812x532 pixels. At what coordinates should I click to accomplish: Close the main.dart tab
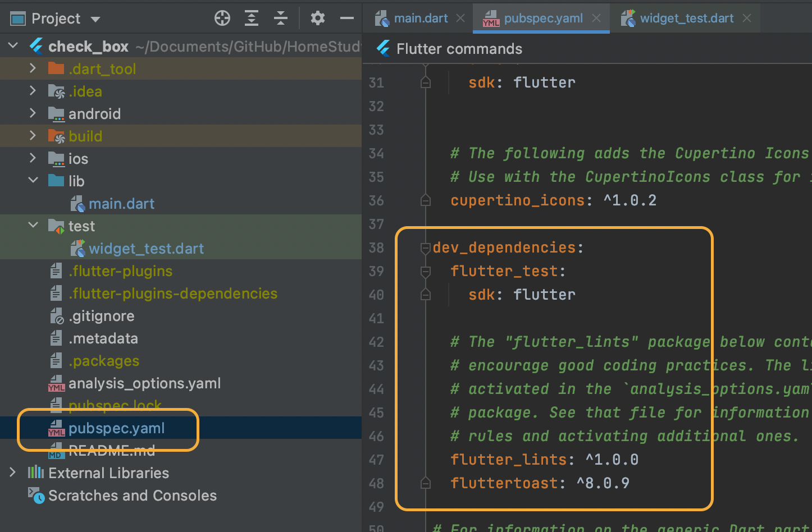[460, 19]
